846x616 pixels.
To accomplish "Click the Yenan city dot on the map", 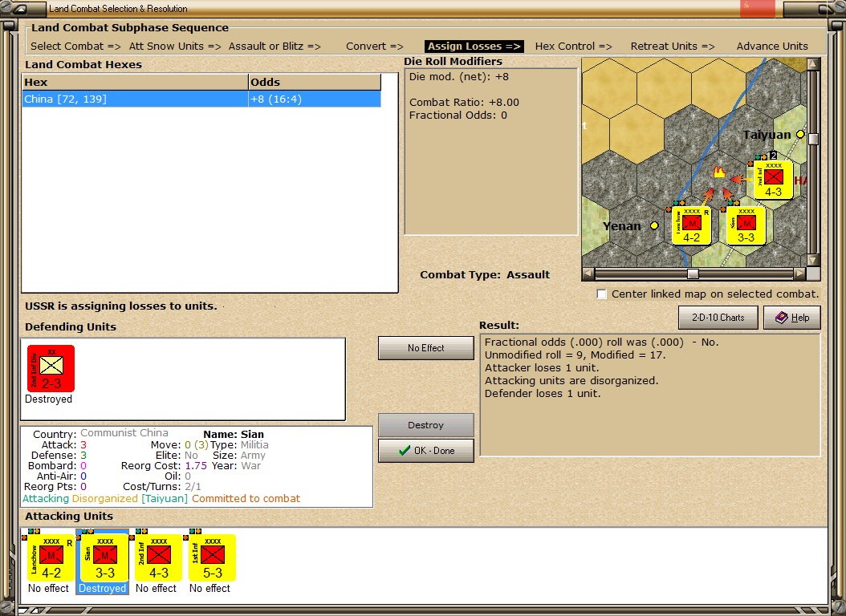I will (654, 225).
